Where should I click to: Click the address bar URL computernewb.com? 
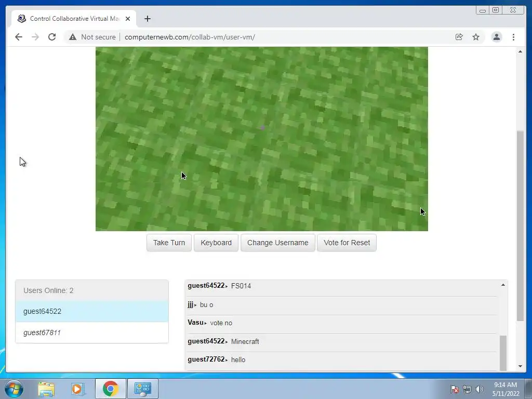pyautogui.click(x=190, y=37)
